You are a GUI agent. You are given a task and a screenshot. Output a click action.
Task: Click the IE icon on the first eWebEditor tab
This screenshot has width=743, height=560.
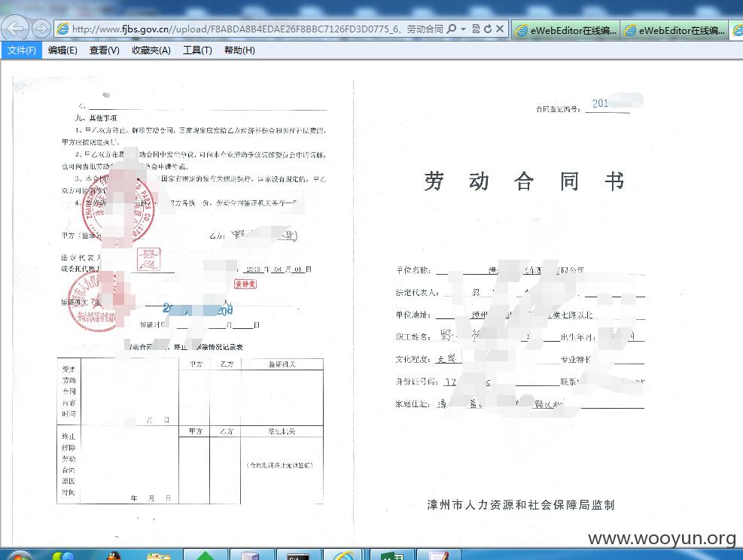(x=522, y=30)
